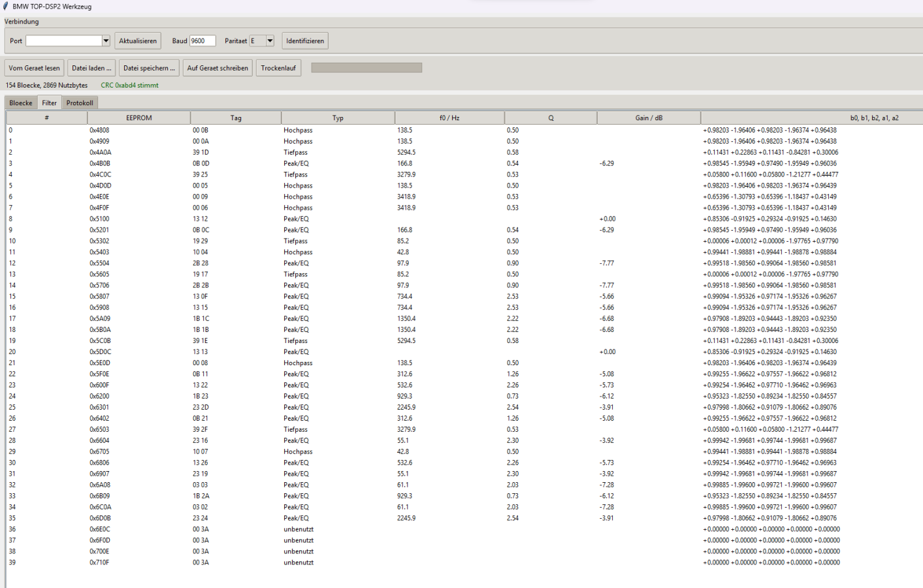Select EEPROM cell 0x6705
Screen dimensions: 923x588
click(99, 452)
